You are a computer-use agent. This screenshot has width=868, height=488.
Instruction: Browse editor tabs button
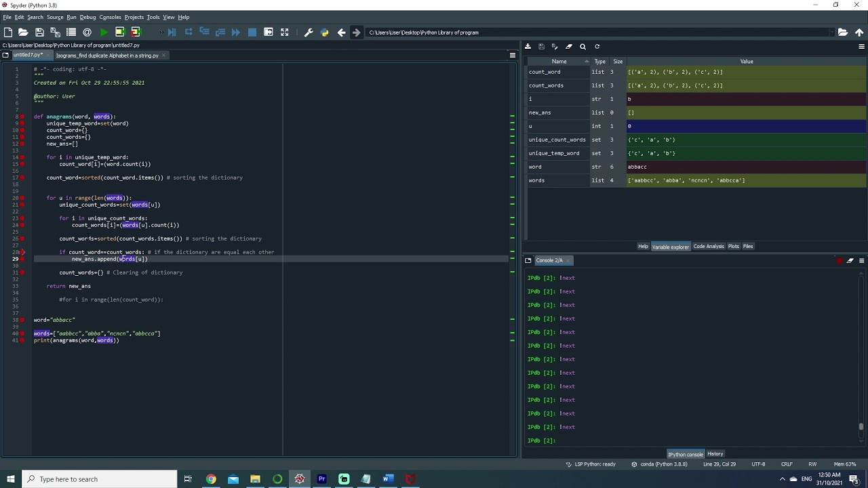coord(5,56)
